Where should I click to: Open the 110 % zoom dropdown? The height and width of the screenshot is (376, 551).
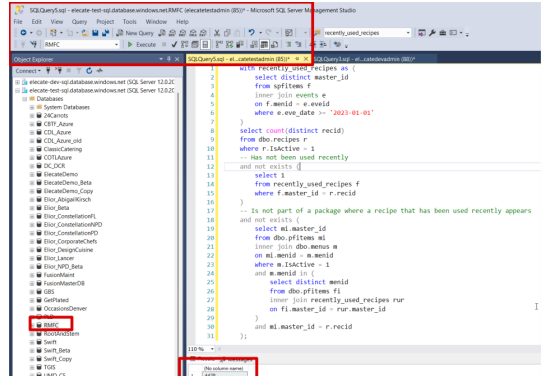[212, 349]
